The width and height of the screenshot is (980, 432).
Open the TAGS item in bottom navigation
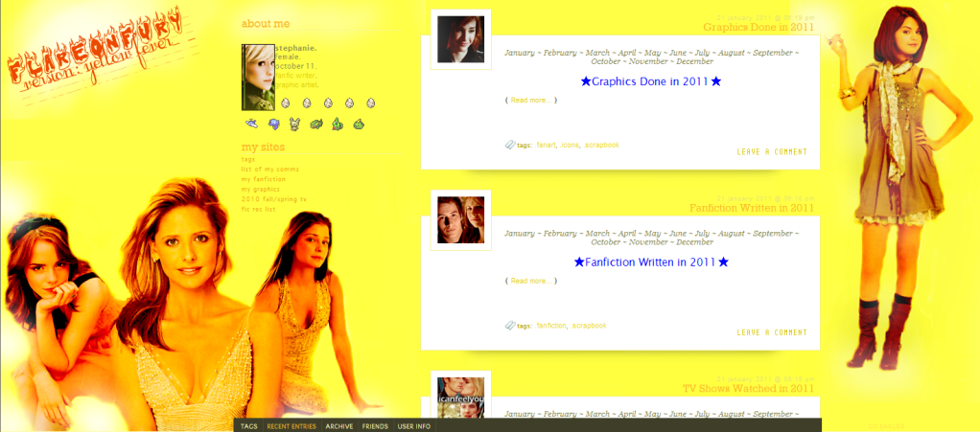tap(248, 426)
